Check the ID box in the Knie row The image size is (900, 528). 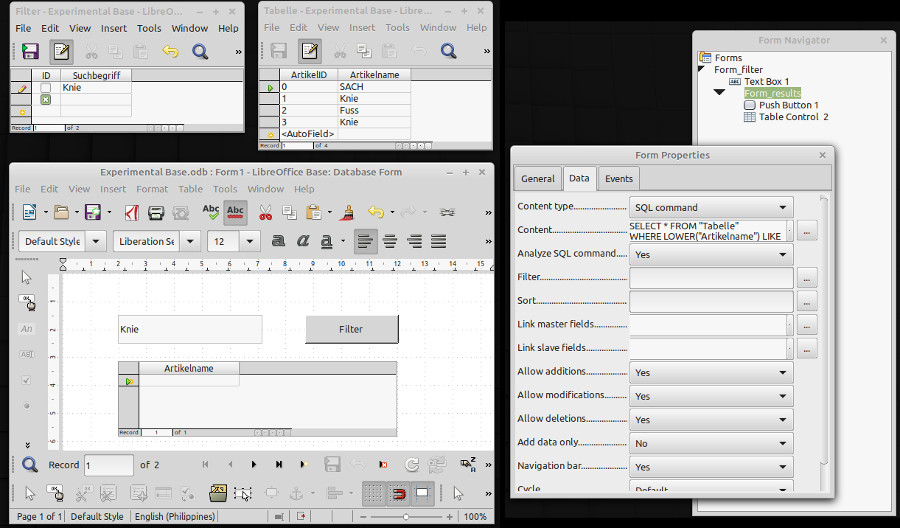(x=45, y=88)
